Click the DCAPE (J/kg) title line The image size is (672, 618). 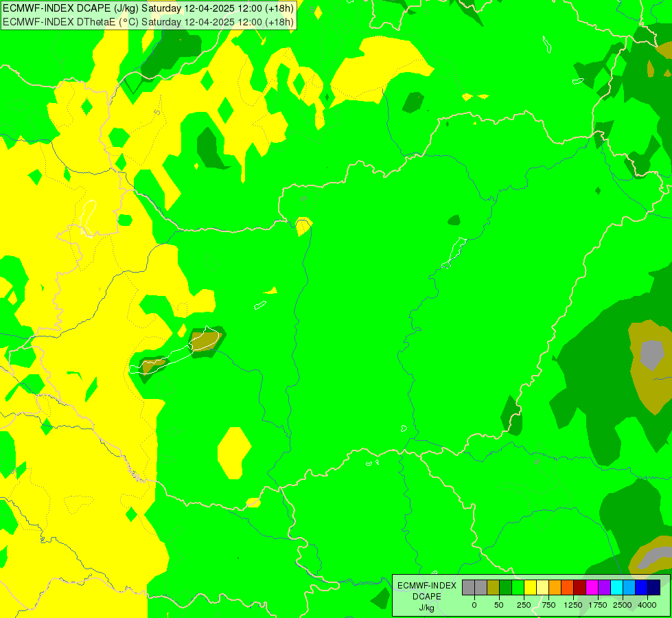click(148, 8)
